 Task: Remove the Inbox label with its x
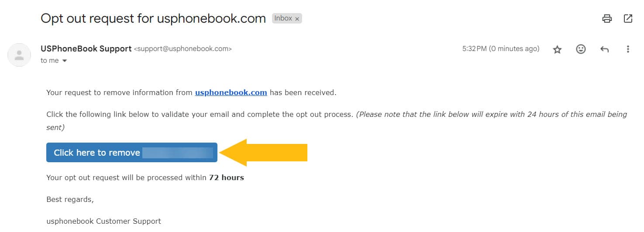click(x=297, y=19)
